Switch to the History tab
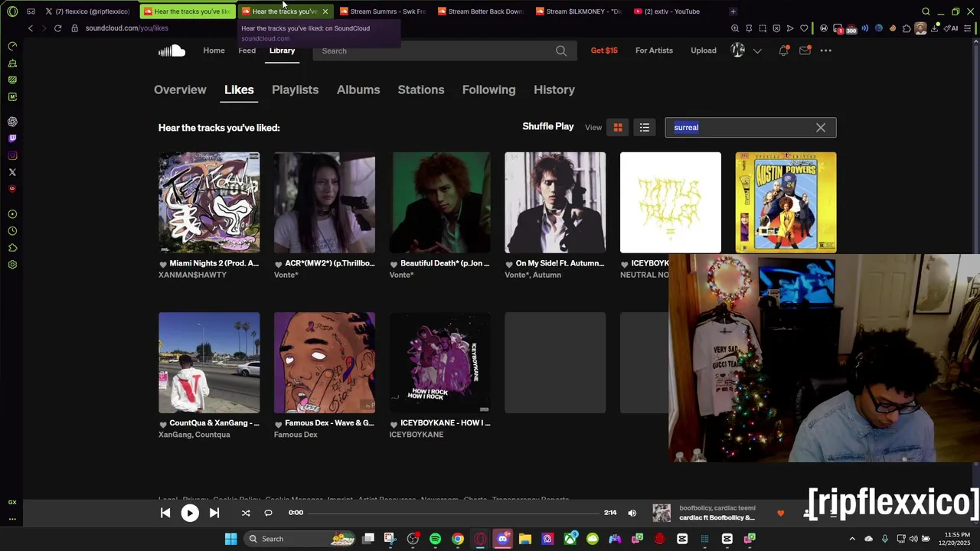Screen dimensions: 980x551 coord(554,90)
